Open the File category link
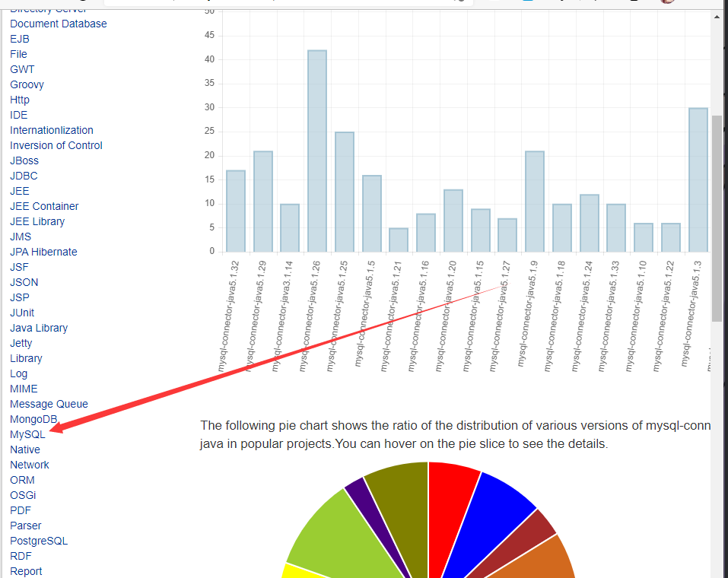This screenshot has height=578, width=728. tap(18, 54)
